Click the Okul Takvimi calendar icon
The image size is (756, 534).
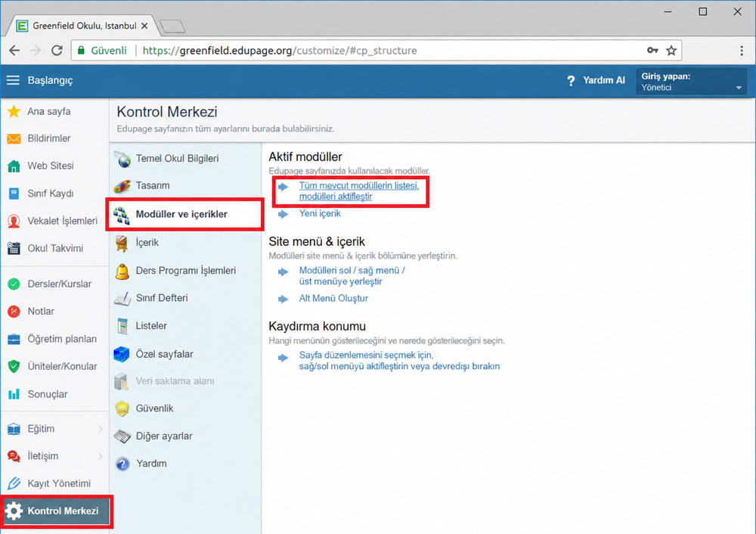[x=14, y=248]
